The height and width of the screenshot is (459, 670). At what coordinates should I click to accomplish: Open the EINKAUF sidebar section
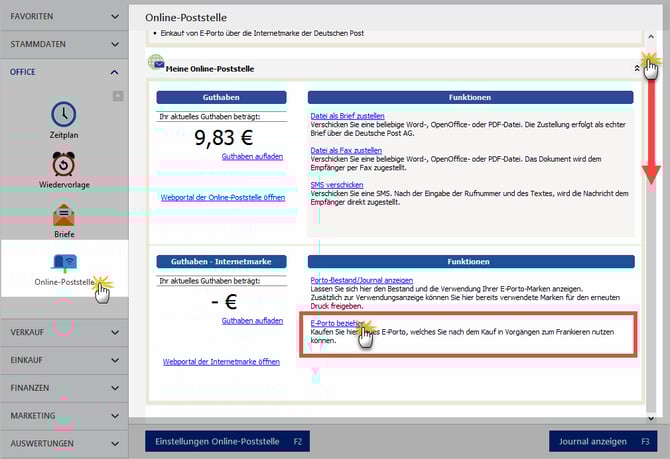coord(64,359)
